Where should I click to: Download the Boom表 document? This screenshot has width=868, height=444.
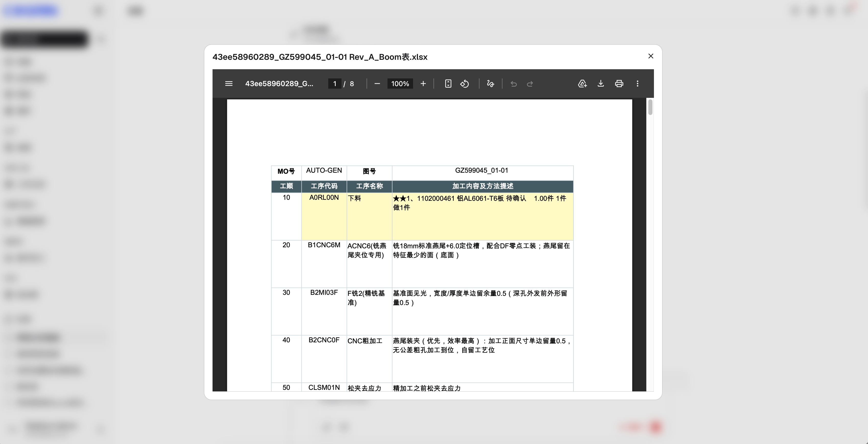click(x=601, y=84)
